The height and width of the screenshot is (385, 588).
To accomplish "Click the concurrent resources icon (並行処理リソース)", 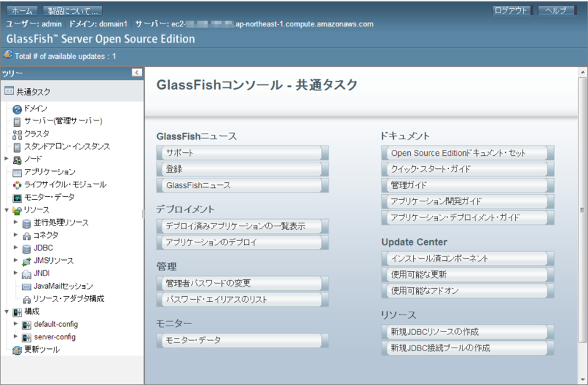I will point(26,224).
